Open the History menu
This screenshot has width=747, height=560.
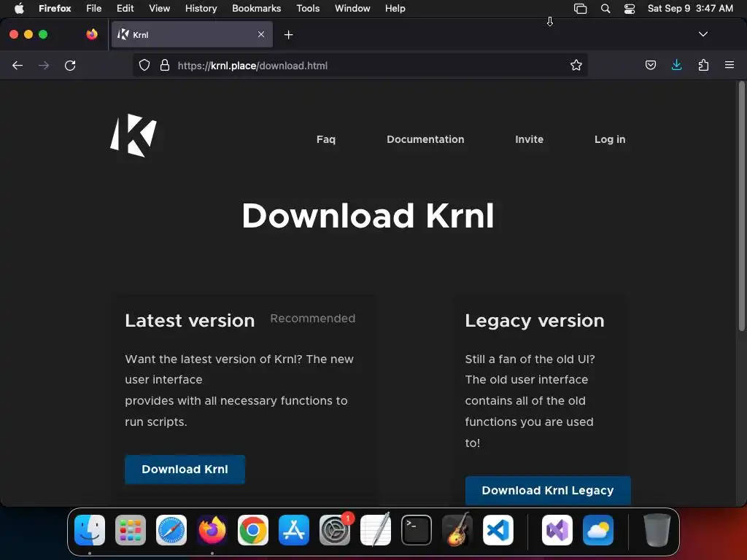[201, 8]
